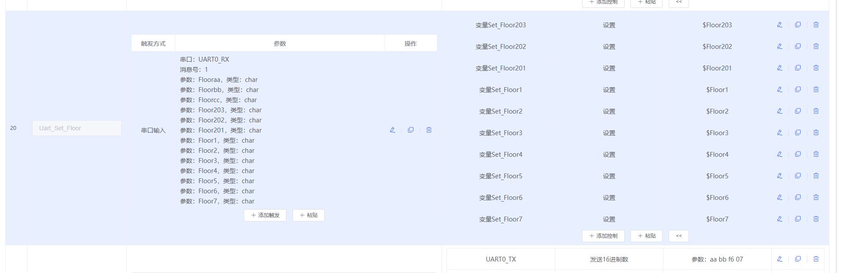Delete the Set_Floor5 control row
The width and height of the screenshot is (868, 273).
tap(816, 176)
